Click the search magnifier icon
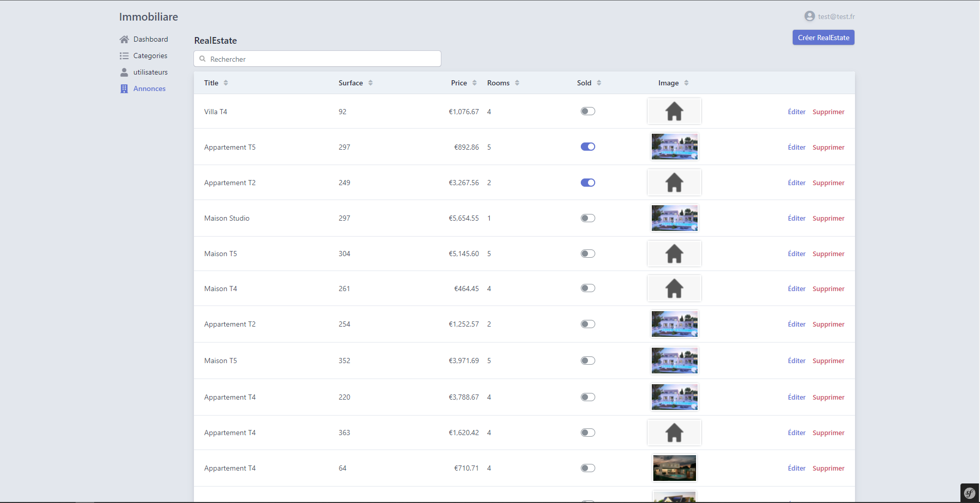The height and width of the screenshot is (503, 980). 203,59
